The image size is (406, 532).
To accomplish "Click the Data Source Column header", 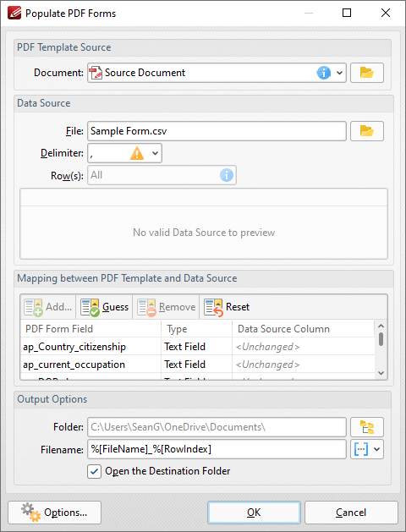I will point(303,329).
